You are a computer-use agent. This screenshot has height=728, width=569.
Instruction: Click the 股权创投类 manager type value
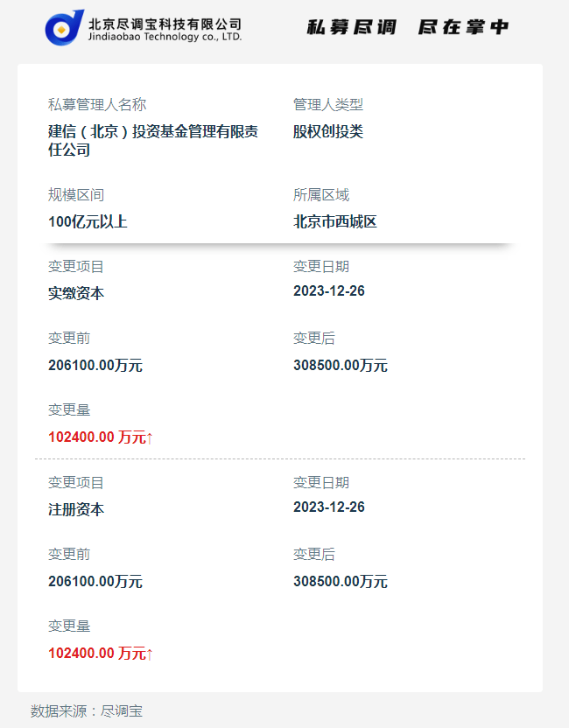tap(328, 131)
